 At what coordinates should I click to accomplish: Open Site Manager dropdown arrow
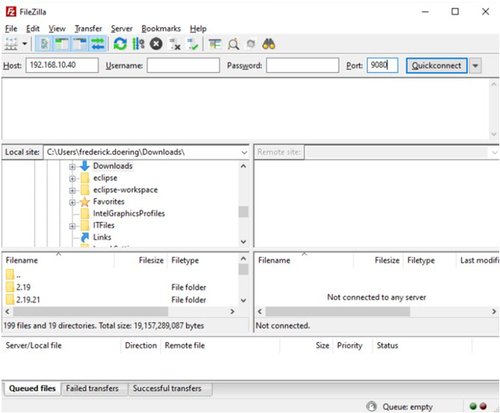click(x=25, y=44)
